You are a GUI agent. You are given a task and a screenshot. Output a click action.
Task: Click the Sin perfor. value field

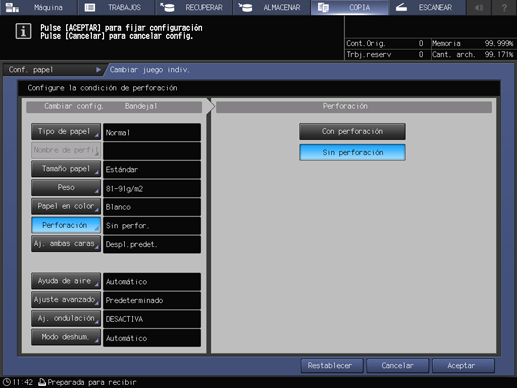tap(152, 226)
